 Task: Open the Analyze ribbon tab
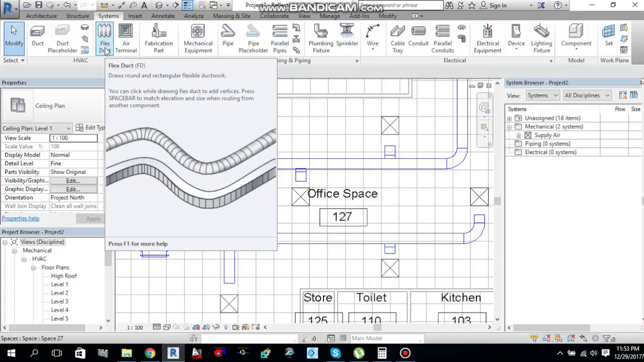point(194,16)
